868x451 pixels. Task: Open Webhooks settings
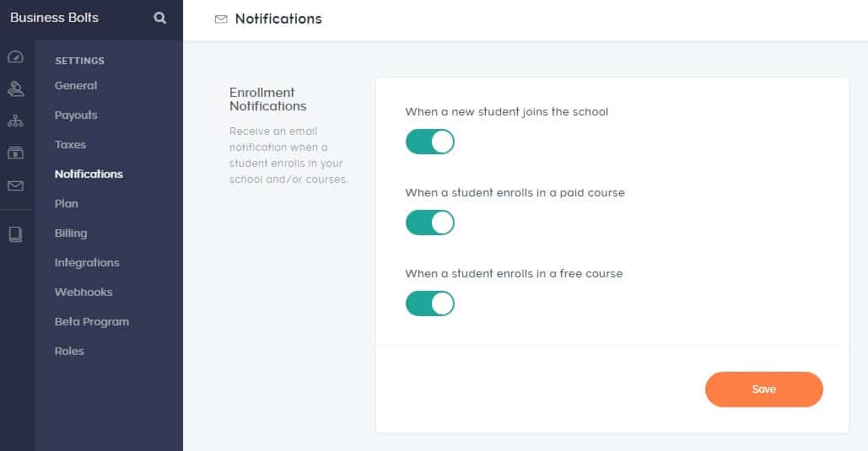pos(84,293)
